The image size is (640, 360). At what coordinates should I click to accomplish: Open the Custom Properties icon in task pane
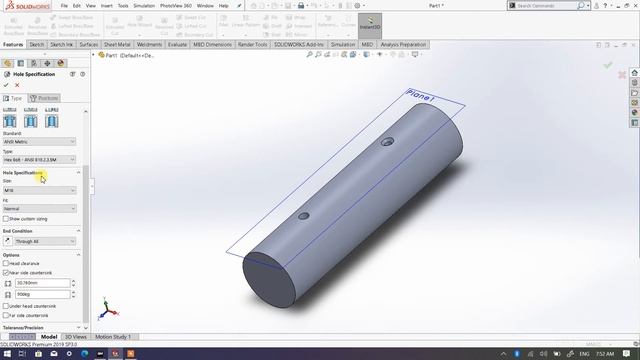click(x=635, y=123)
